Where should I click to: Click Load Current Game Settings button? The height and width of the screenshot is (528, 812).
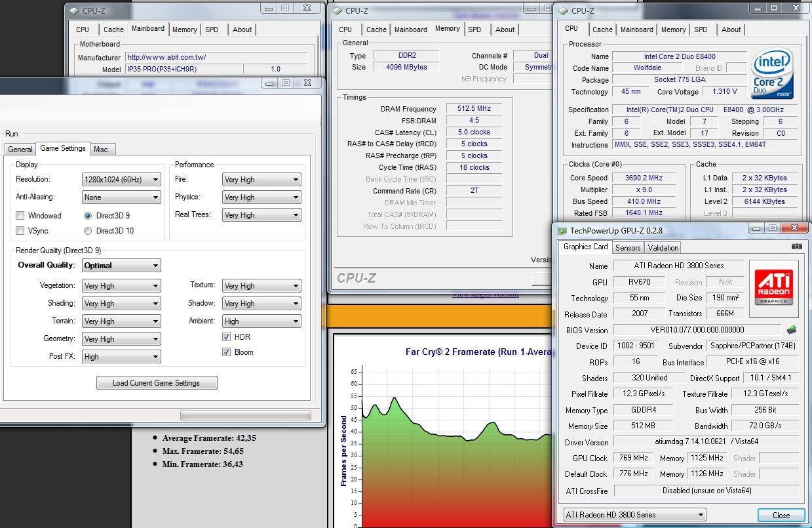pos(156,383)
